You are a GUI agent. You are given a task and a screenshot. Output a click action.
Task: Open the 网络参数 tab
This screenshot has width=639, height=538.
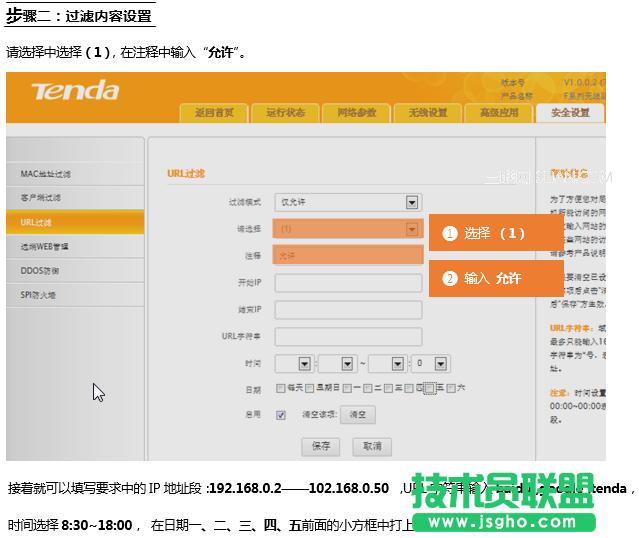tap(356, 113)
